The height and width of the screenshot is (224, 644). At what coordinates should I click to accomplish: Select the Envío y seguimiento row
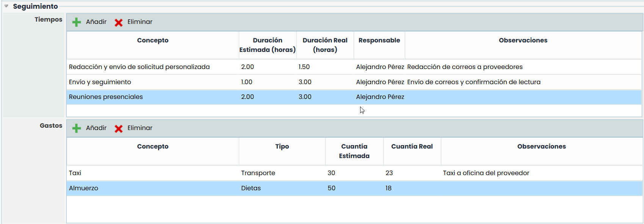tap(100, 82)
